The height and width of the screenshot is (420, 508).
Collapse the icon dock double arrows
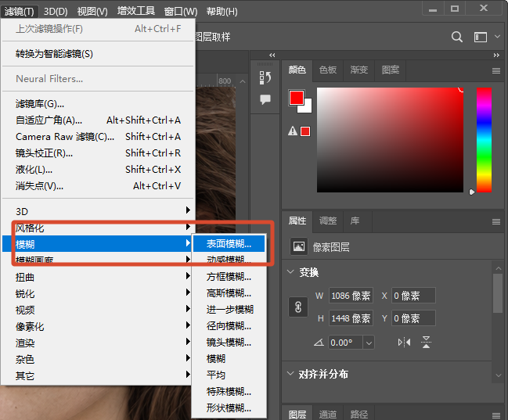[x=272, y=55]
